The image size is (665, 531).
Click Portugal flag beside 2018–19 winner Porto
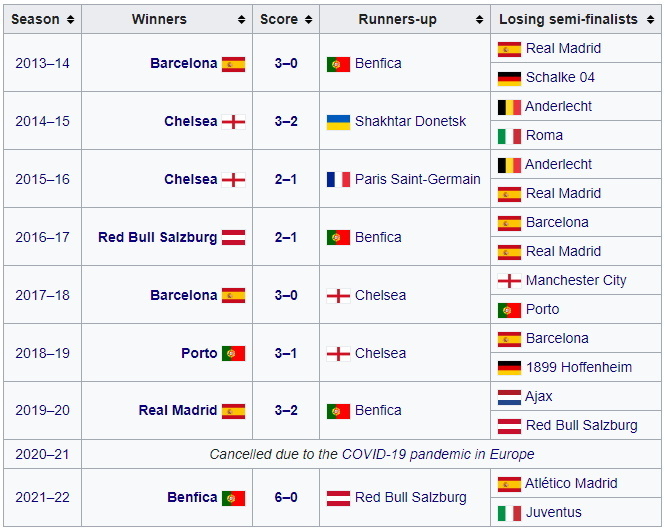[x=234, y=354]
